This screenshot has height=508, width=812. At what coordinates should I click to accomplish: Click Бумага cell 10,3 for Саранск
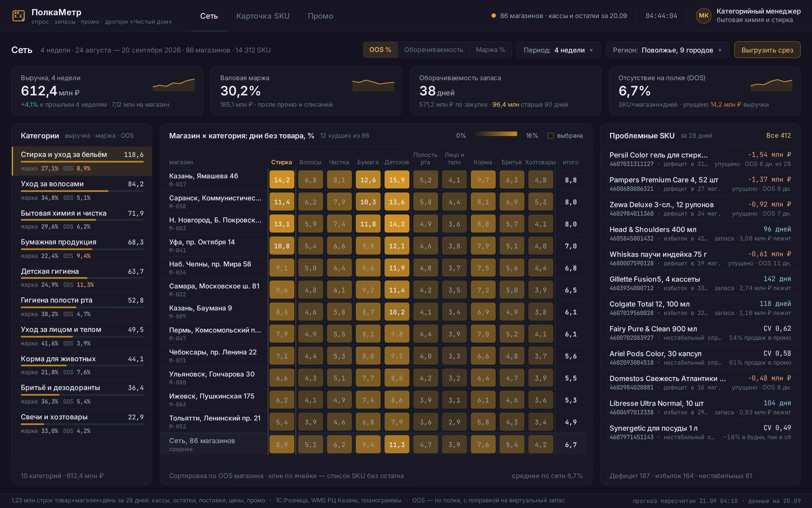(x=368, y=202)
